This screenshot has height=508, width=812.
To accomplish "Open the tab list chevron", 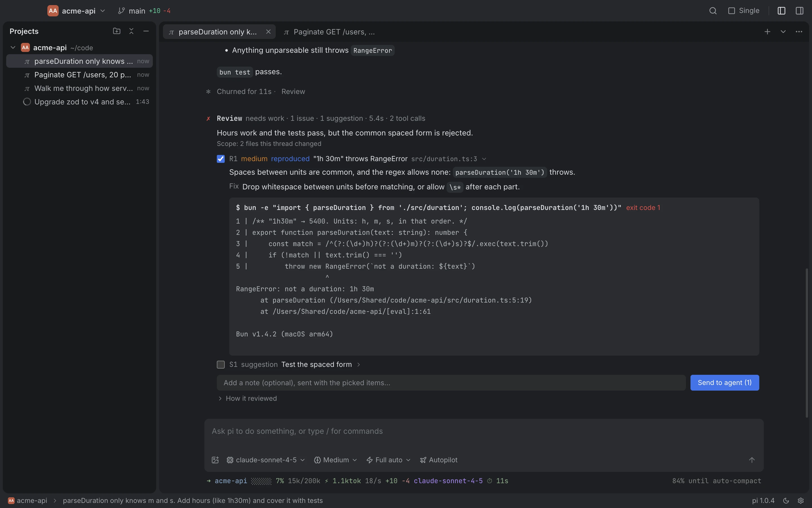I will point(783,32).
